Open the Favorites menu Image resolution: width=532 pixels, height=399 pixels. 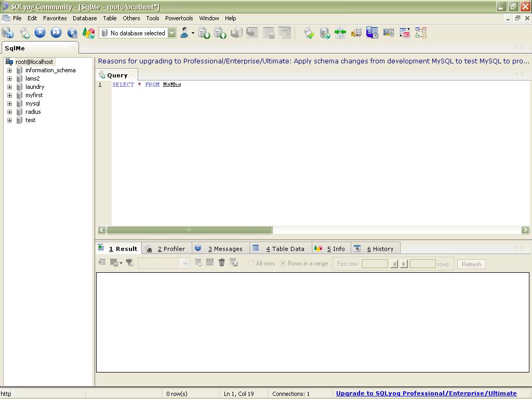click(55, 18)
